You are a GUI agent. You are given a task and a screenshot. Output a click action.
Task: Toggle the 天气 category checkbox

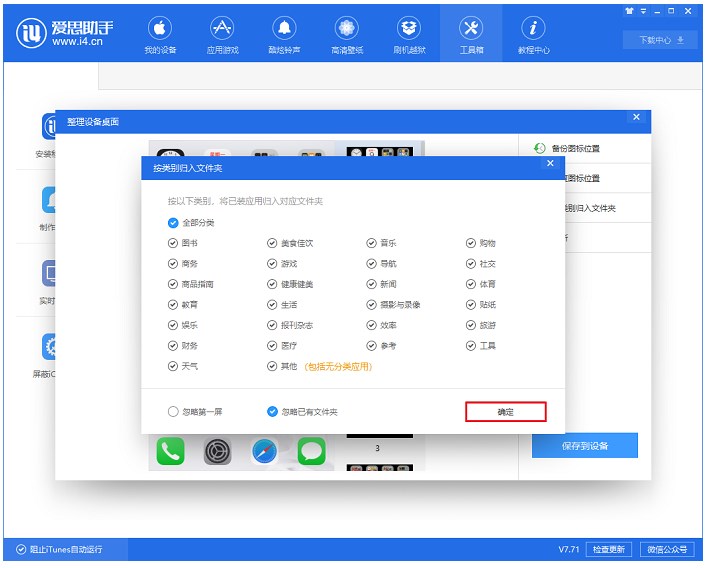point(173,366)
